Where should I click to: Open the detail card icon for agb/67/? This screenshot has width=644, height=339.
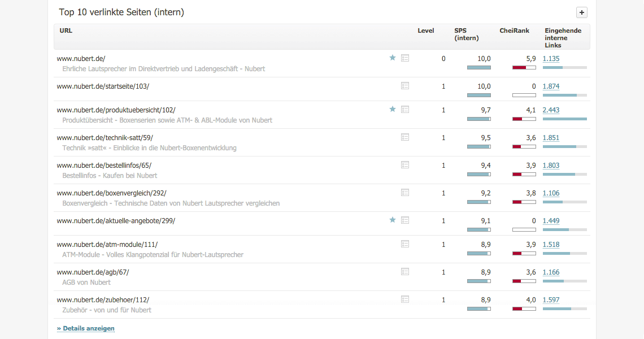[405, 272]
